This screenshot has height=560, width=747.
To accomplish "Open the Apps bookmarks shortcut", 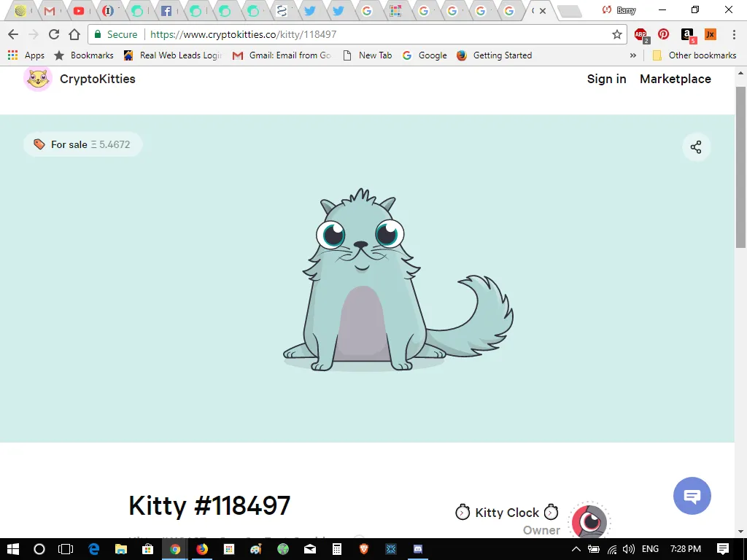I will [x=26, y=55].
